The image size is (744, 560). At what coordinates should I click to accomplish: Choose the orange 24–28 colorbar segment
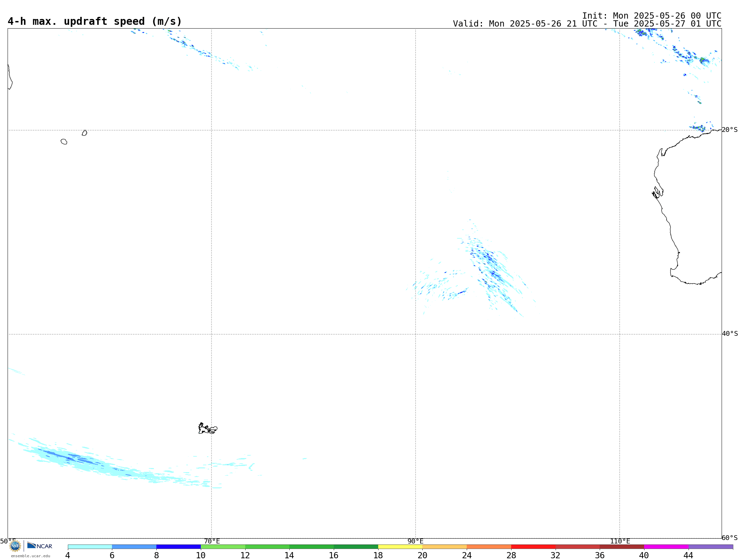click(489, 547)
